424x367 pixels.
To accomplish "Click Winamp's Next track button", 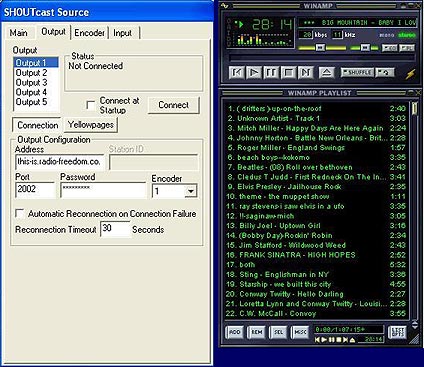I will point(306,72).
